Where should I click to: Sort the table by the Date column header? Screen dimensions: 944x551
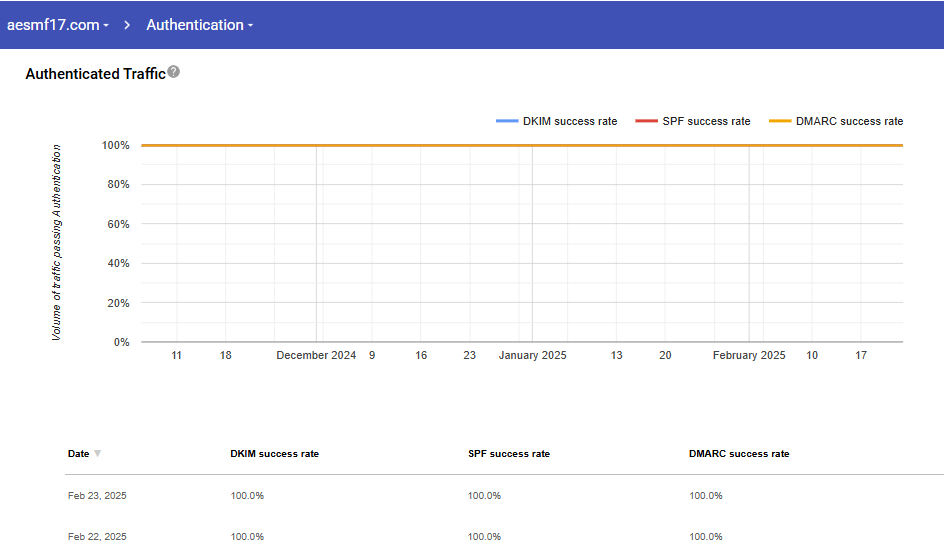click(x=78, y=454)
